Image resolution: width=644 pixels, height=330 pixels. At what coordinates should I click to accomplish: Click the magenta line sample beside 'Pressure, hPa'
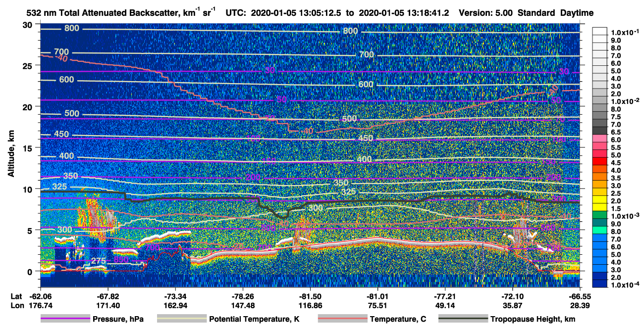click(65, 319)
